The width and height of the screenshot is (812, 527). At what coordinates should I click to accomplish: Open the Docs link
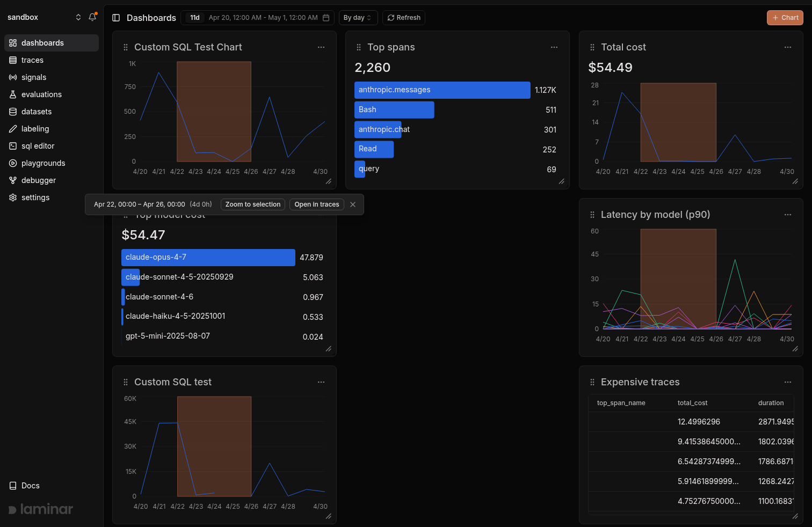[25, 486]
